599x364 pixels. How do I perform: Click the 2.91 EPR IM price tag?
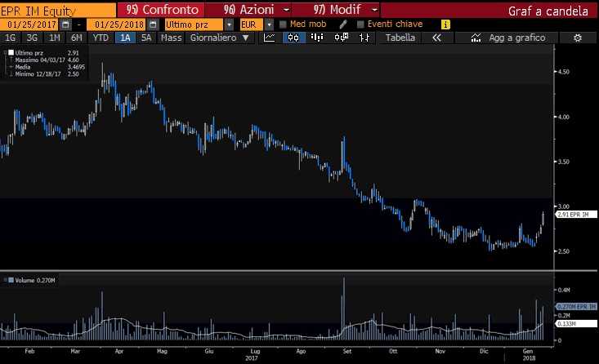pos(576,215)
